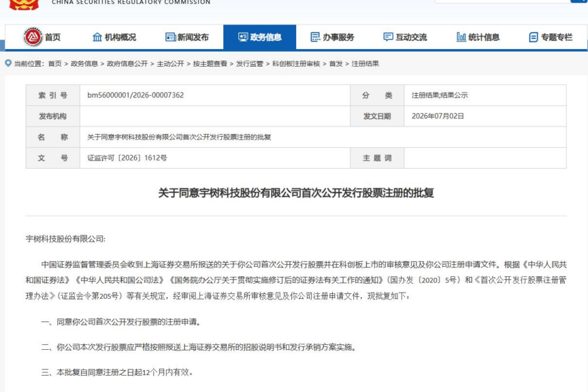Image resolution: width=588 pixels, height=392 pixels.
Task: Click the 发文日期 label cell
Action: click(x=377, y=116)
